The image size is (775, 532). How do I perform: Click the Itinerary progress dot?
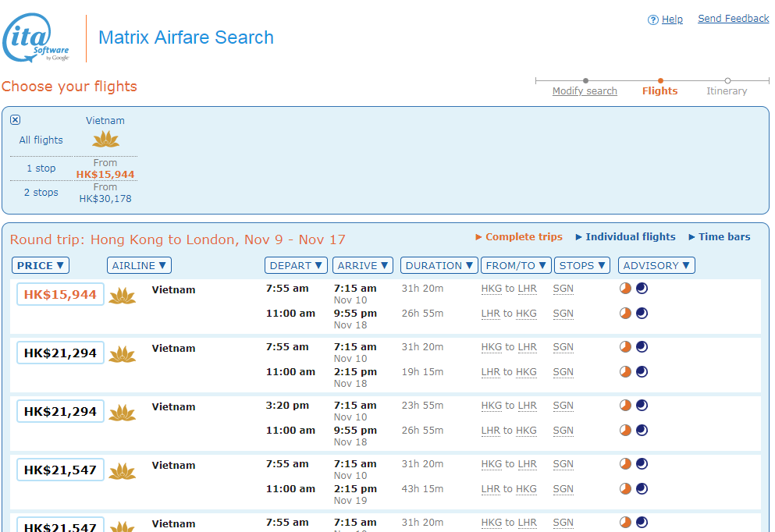(x=727, y=80)
